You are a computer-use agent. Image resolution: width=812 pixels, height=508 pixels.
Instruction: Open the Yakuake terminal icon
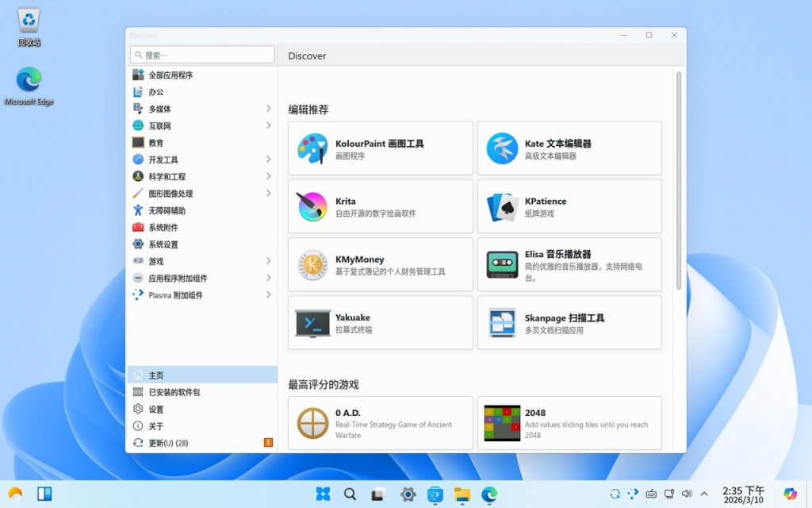coord(312,323)
